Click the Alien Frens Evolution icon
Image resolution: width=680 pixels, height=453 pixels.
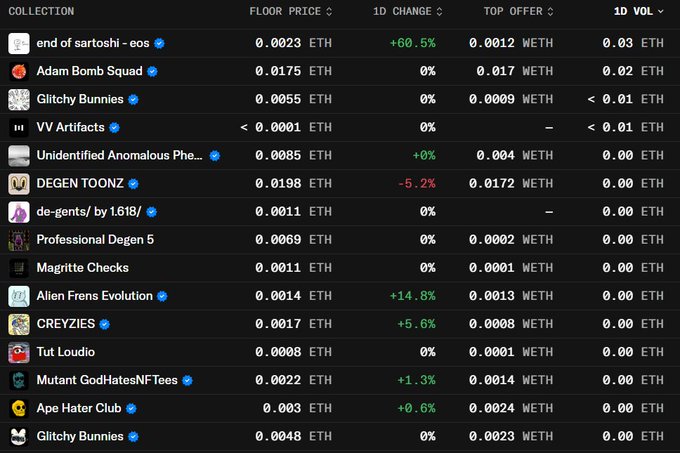pos(19,296)
